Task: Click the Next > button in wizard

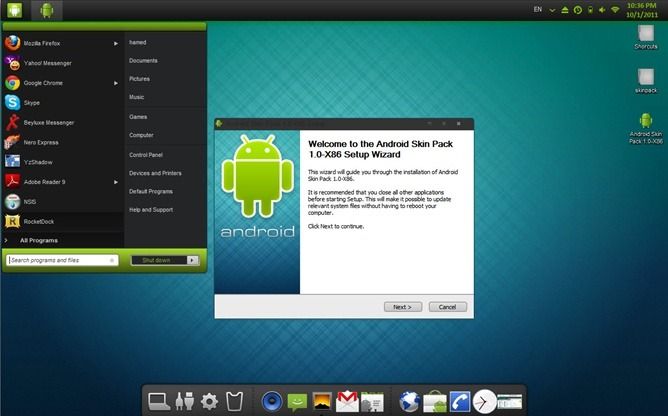Action: pyautogui.click(x=403, y=307)
